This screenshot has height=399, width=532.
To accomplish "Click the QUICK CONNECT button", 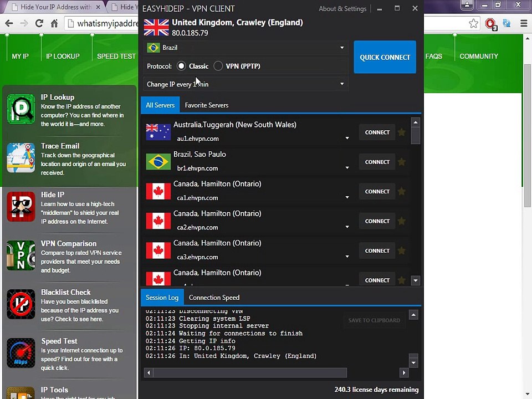I will [385, 57].
